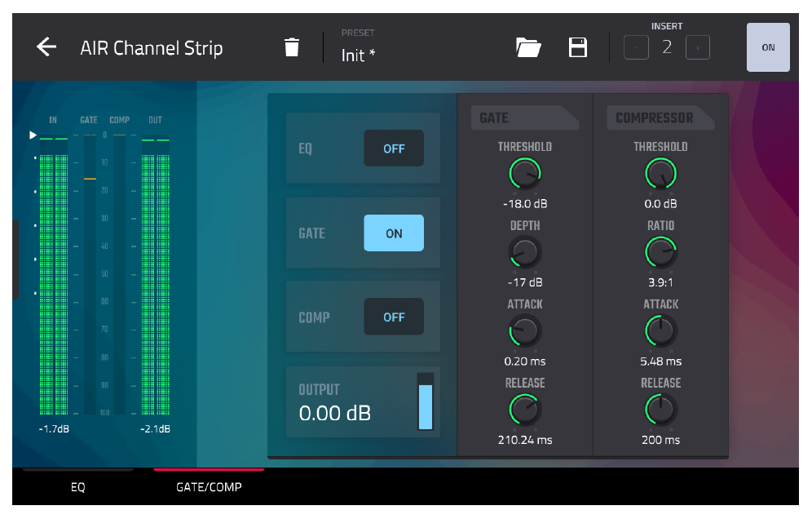
Task: Go back using the left arrow icon
Action: 46,47
